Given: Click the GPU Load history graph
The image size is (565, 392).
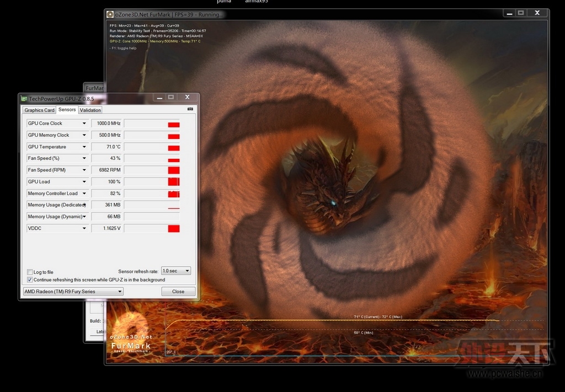Looking at the screenshot, I should [152, 181].
